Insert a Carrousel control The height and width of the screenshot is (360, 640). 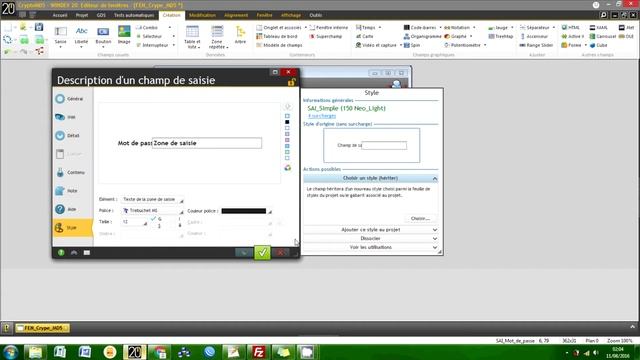click(602, 36)
